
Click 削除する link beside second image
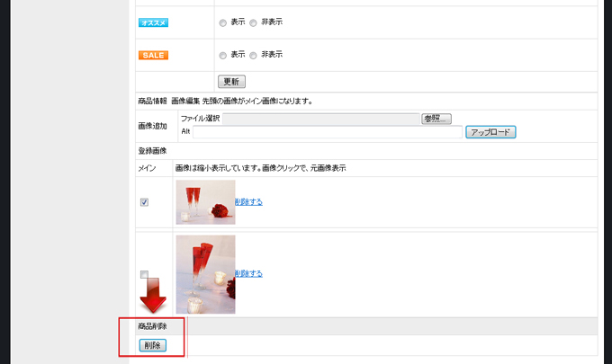249,273
